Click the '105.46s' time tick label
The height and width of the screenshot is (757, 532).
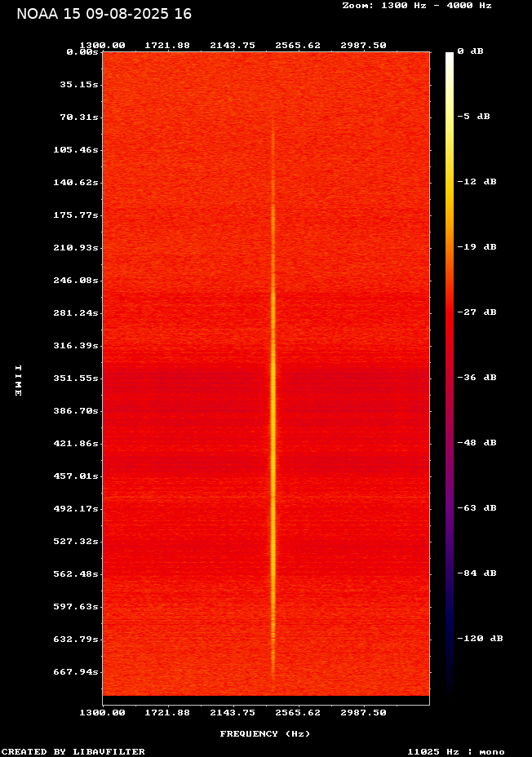pos(76,149)
